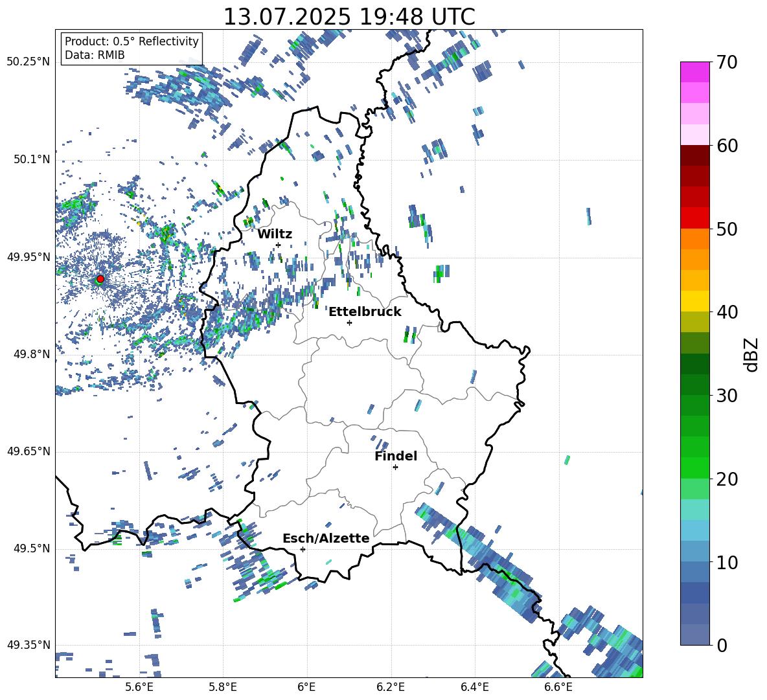
Task: Click the Esch/Alzette city label
Action: pos(326,538)
